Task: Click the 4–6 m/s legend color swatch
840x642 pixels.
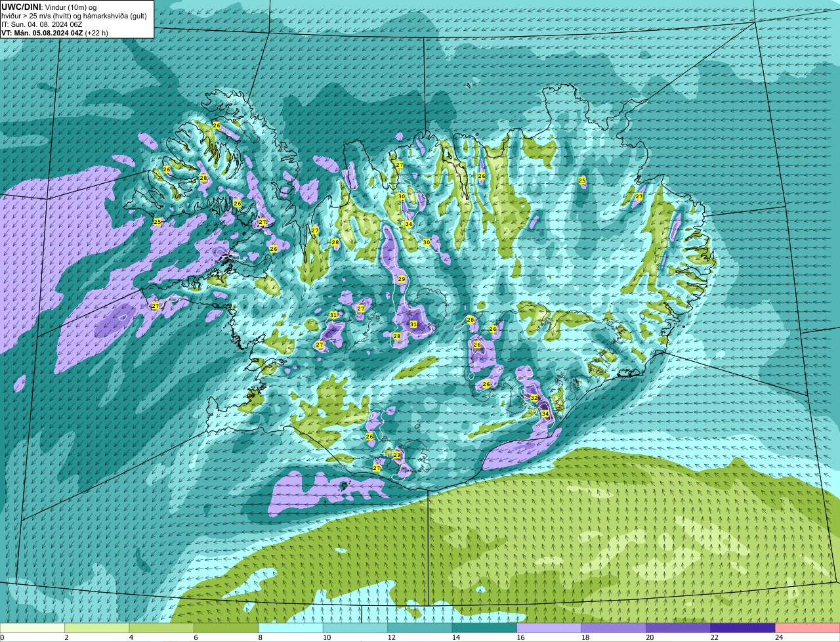Action: 163,628
